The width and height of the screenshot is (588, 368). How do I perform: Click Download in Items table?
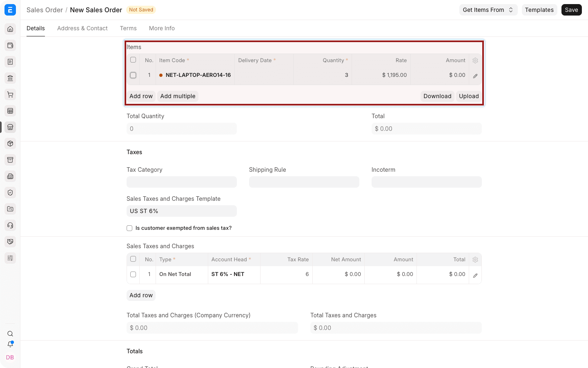[437, 96]
